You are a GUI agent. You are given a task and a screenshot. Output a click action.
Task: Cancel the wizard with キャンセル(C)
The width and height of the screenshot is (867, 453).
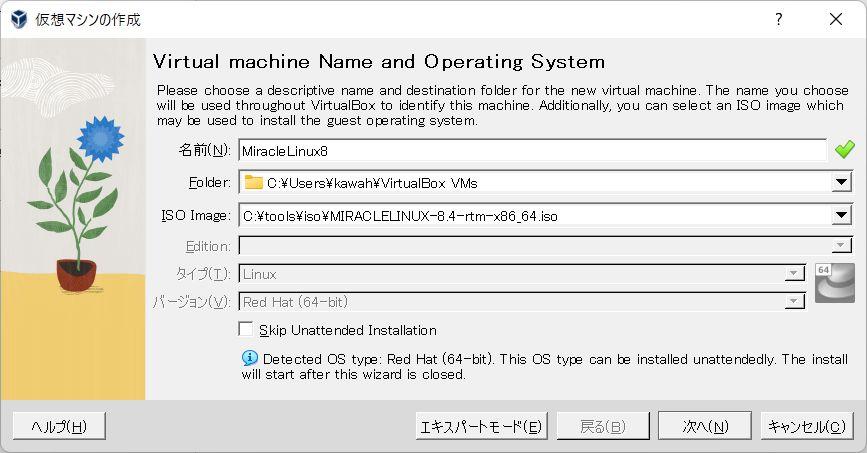(807, 426)
